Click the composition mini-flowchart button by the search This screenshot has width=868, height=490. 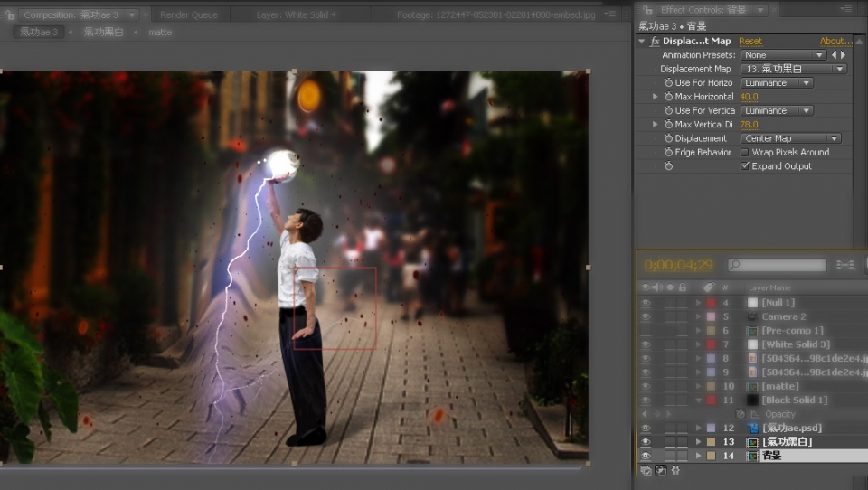click(x=845, y=265)
